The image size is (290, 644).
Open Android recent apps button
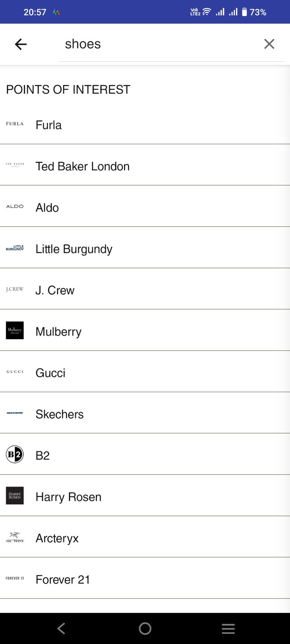click(x=228, y=629)
